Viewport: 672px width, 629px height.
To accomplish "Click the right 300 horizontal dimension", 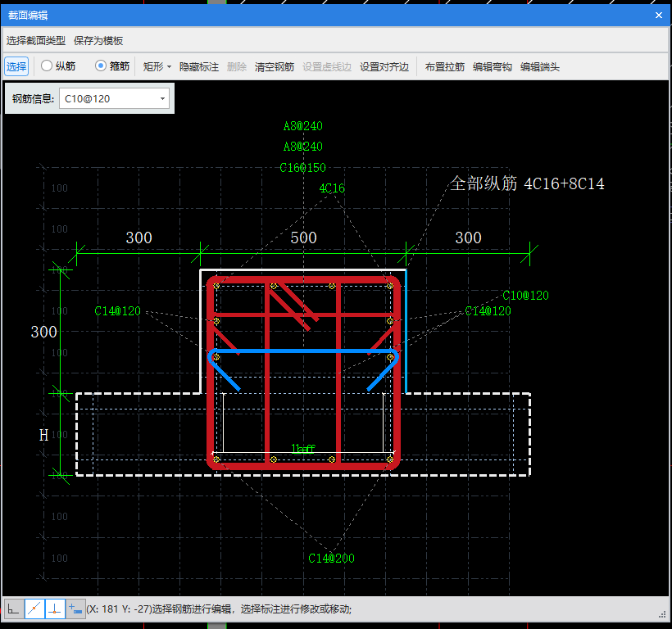I will (x=468, y=238).
